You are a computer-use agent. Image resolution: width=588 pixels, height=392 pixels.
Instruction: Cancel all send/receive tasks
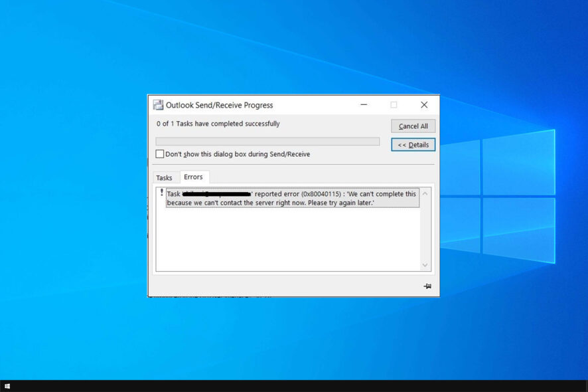tap(413, 126)
